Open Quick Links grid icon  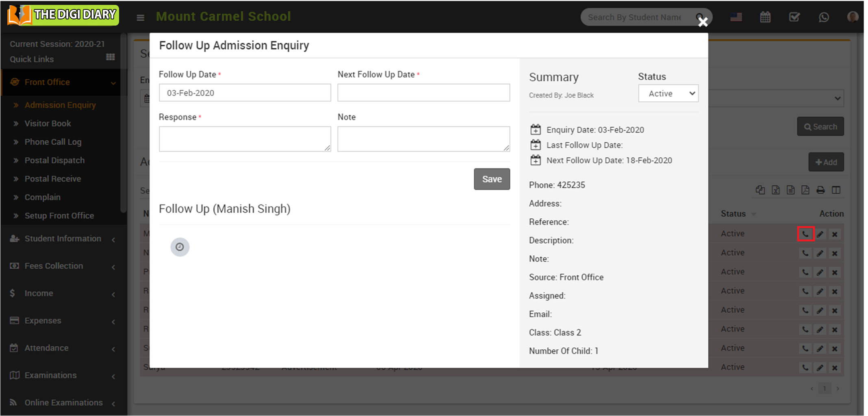click(110, 57)
